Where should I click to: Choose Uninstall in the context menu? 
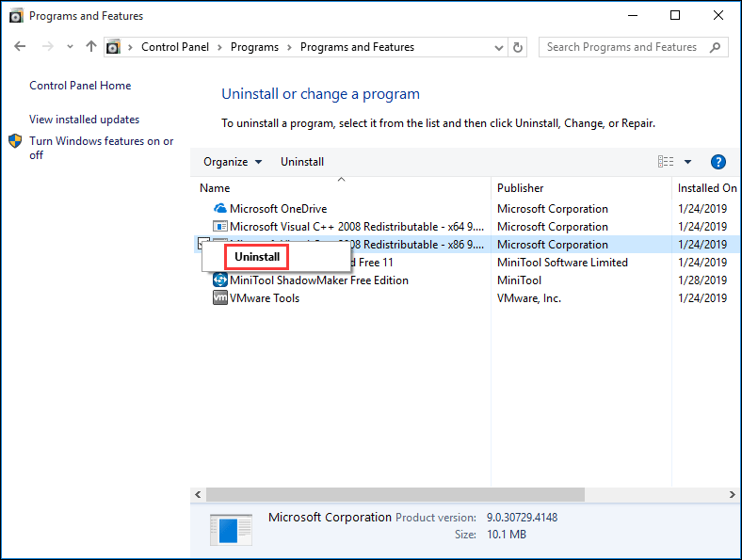(257, 257)
